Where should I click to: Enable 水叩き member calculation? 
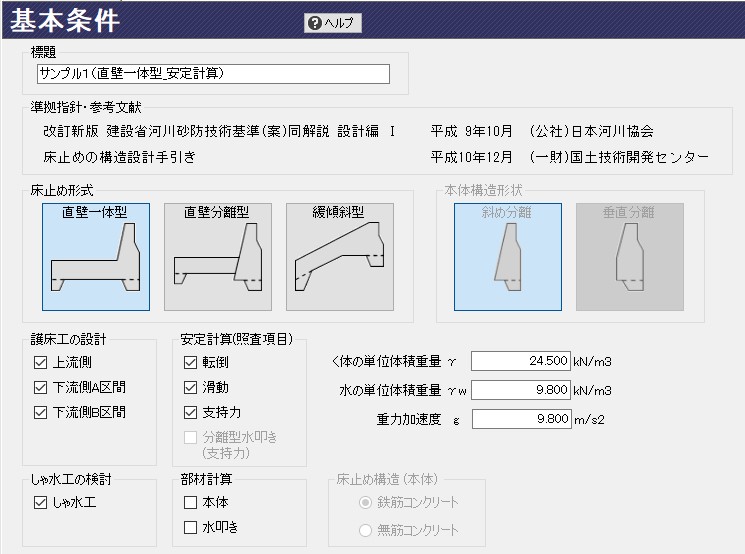pos(190,527)
